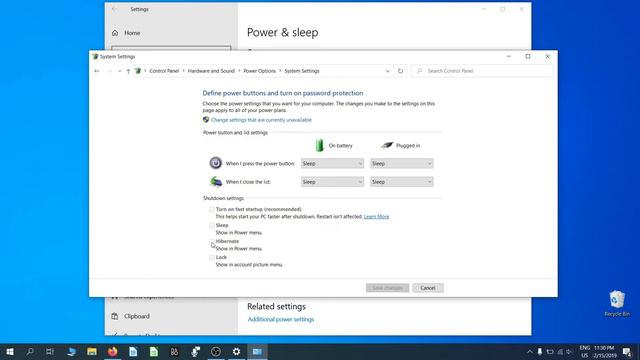Click Control Panel breadcrumb
640x360 pixels.
pos(164,71)
